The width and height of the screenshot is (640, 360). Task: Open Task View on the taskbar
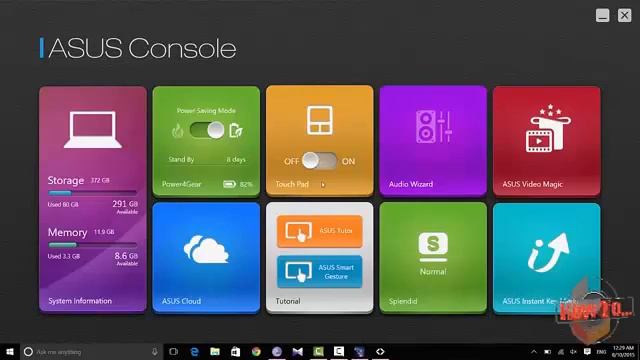coord(173,351)
